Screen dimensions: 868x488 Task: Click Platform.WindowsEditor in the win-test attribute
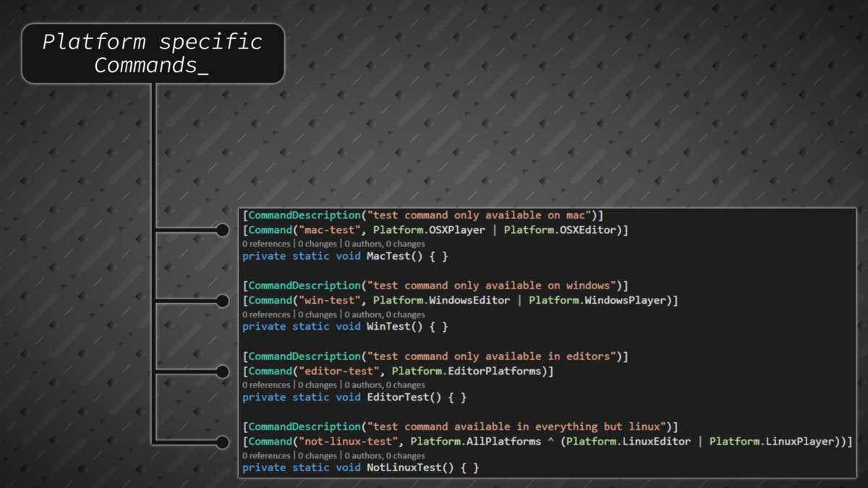pyautogui.click(x=441, y=300)
